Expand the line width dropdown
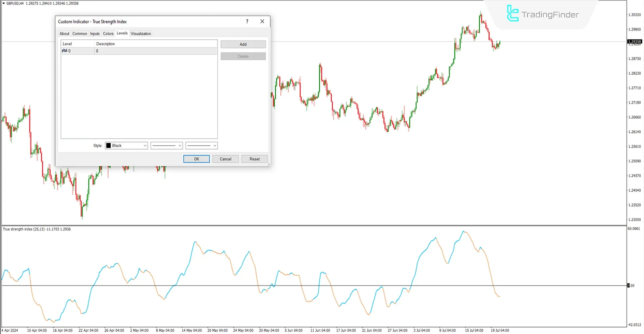Viewport: 644px width, 334px height. (x=202, y=146)
